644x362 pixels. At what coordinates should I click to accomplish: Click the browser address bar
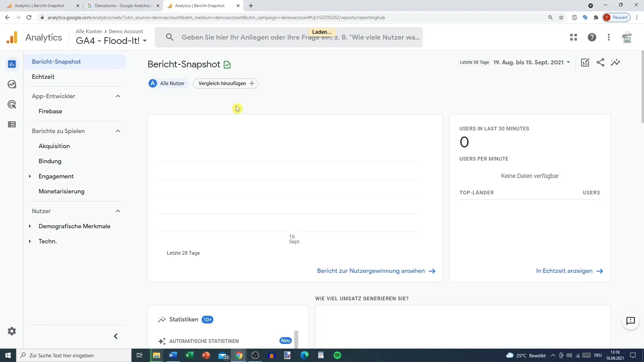(x=292, y=17)
